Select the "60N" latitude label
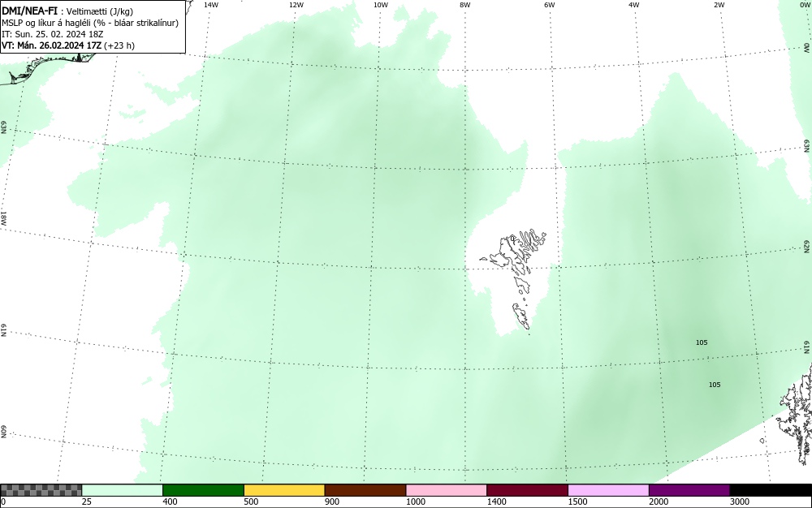Image resolution: width=812 pixels, height=508 pixels. 3,432
